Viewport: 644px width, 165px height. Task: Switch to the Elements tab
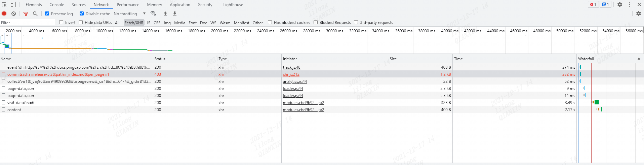click(34, 5)
